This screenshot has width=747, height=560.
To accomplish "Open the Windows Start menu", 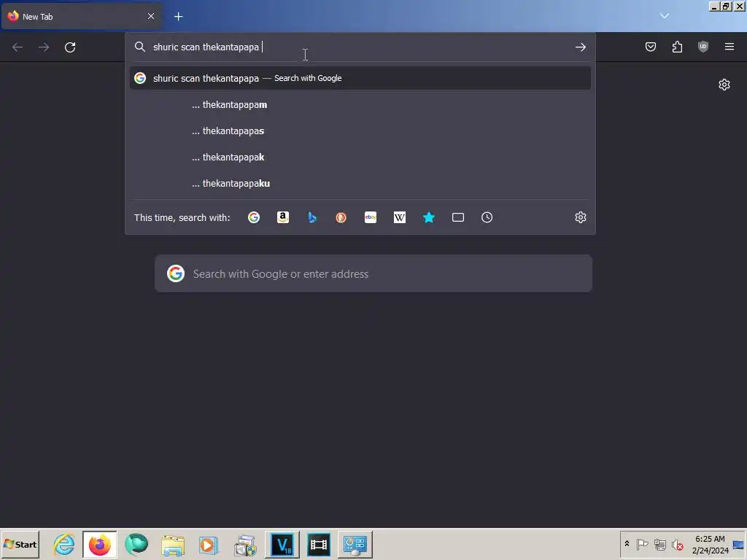I will 20,544.
